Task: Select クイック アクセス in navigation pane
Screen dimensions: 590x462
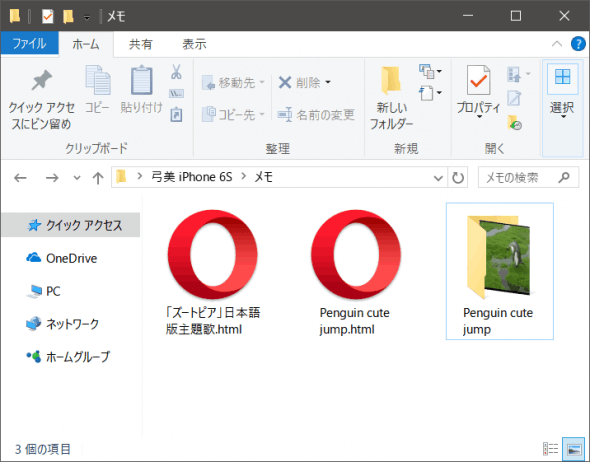Action: click(71, 225)
